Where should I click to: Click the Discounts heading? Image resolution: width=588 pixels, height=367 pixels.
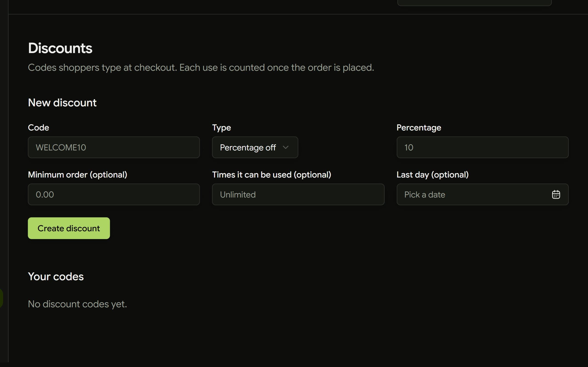coord(60,48)
